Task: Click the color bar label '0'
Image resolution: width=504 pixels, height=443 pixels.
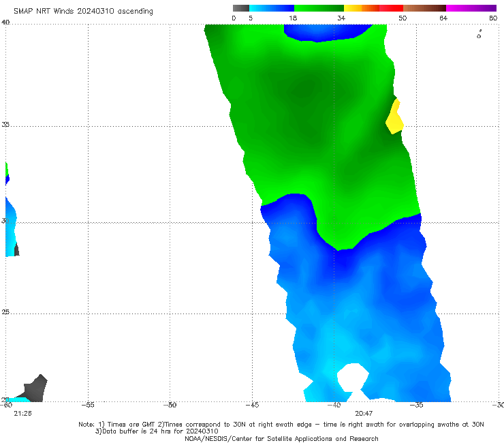Action: pyautogui.click(x=234, y=18)
